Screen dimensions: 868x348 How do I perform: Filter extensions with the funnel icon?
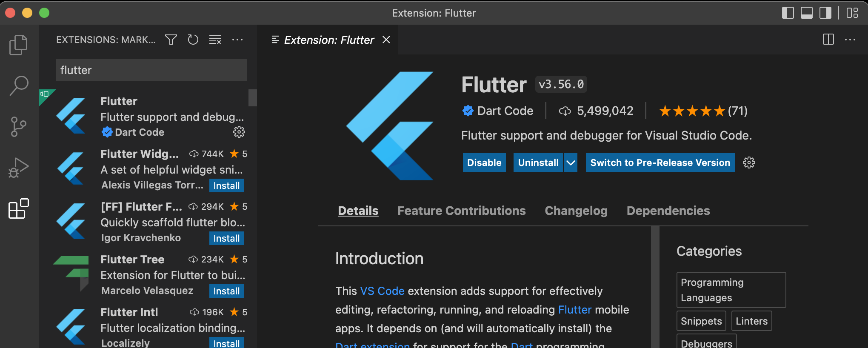point(171,40)
